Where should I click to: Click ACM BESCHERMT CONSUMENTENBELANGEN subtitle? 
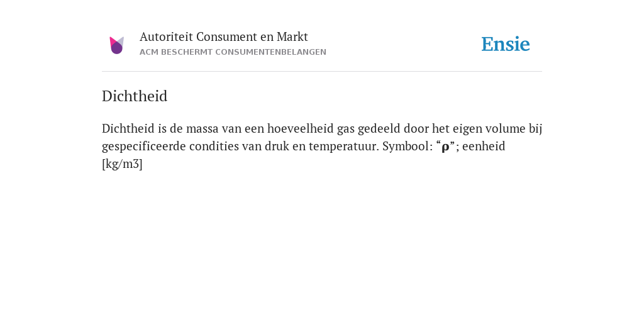[x=233, y=52]
